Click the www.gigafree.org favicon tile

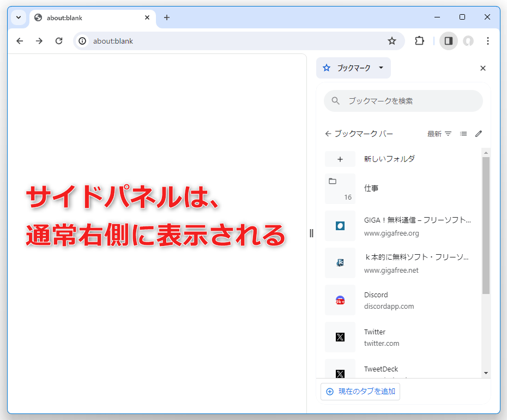(340, 226)
